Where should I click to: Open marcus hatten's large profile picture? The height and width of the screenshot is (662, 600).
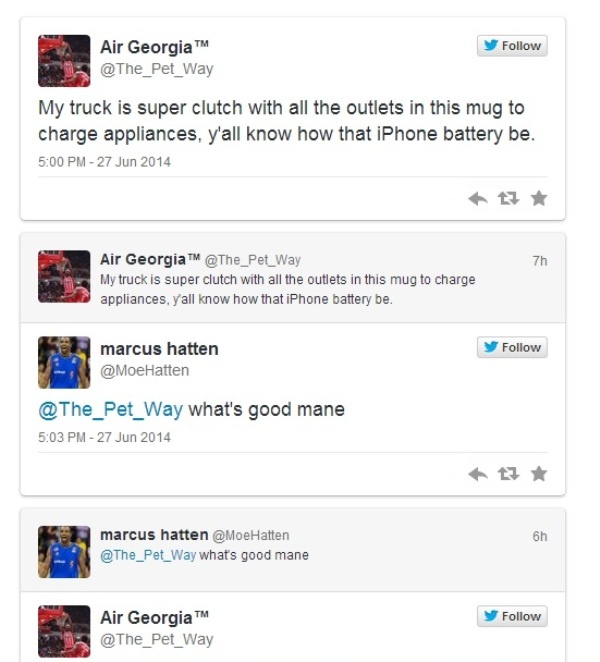click(x=64, y=362)
